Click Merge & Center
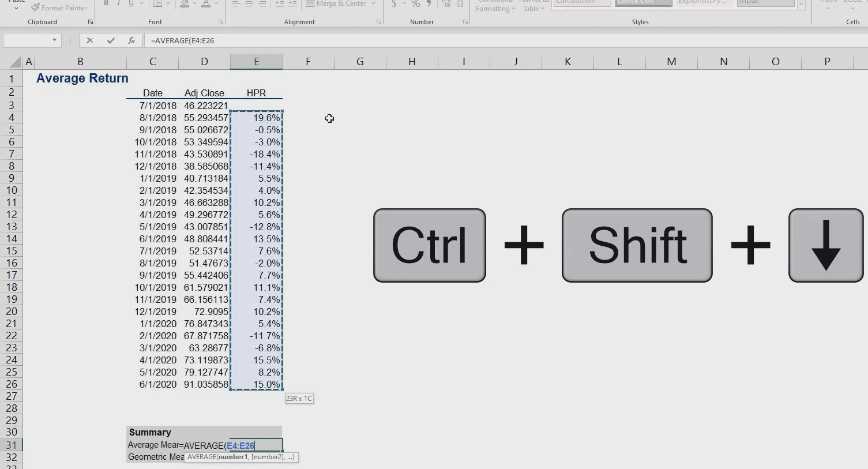This screenshot has width=868, height=469. pyautogui.click(x=336, y=3)
